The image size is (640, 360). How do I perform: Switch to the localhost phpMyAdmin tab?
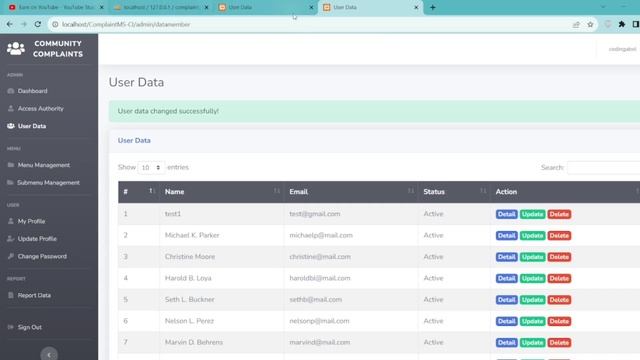[161, 7]
